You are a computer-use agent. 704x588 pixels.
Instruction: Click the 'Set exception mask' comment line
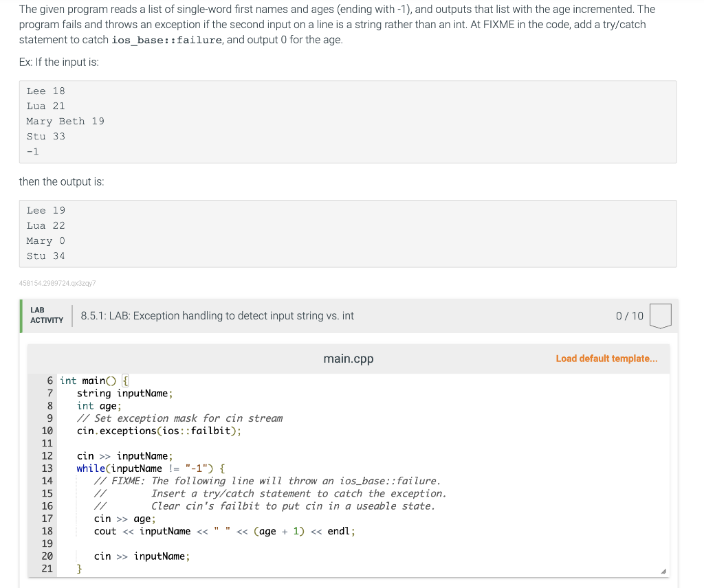pyautogui.click(x=179, y=418)
